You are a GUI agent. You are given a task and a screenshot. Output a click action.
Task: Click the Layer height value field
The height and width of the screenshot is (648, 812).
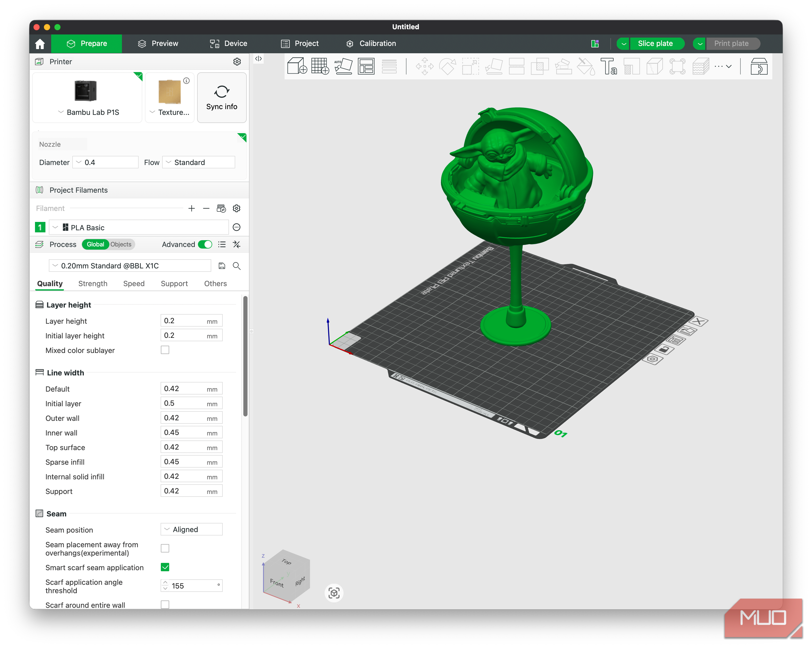click(x=191, y=321)
